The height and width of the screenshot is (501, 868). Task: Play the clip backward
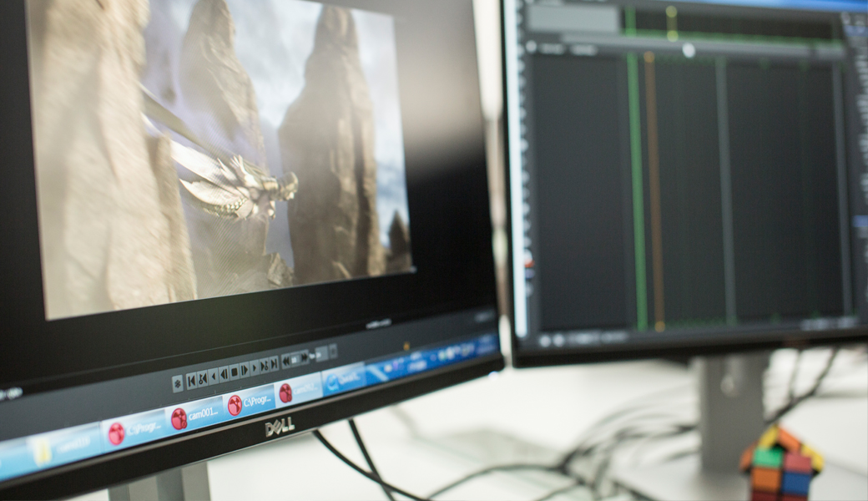(x=214, y=376)
